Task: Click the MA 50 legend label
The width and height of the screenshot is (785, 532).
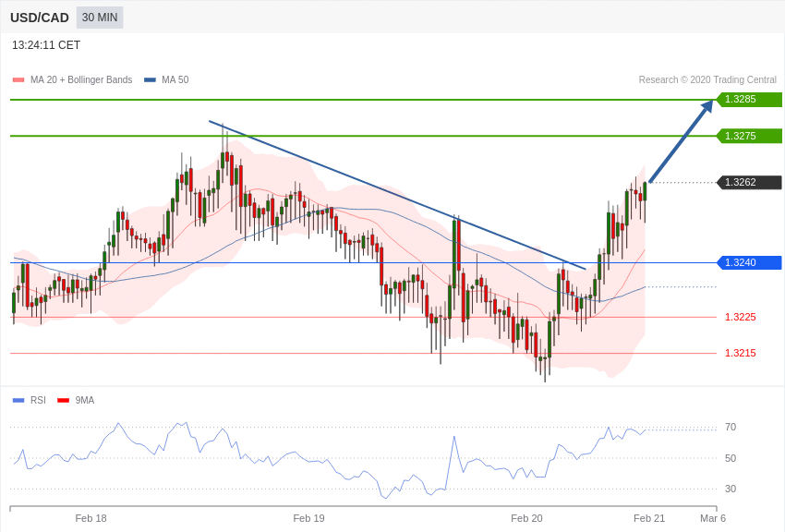Action: coord(175,79)
